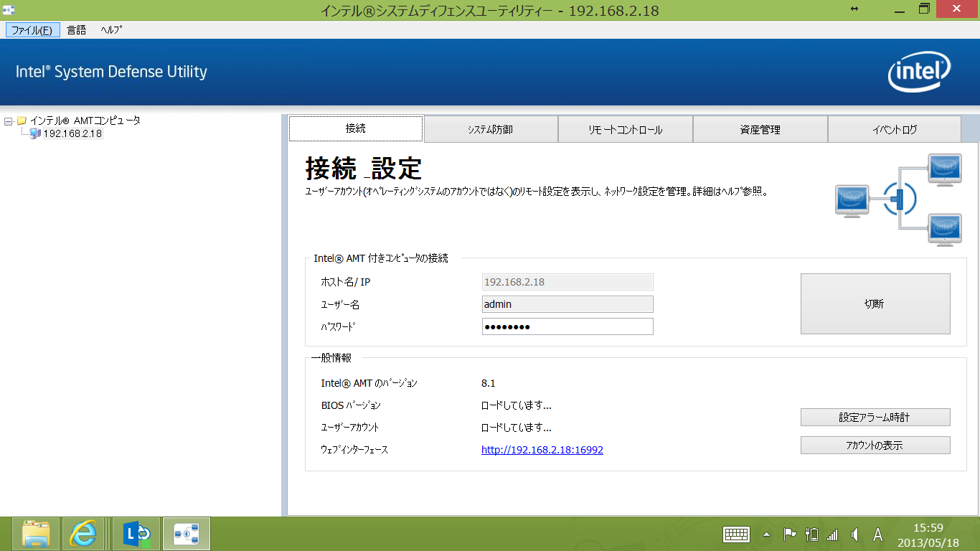
Task: Select the 192.168.2.18 computer in tree
Action: click(x=72, y=134)
